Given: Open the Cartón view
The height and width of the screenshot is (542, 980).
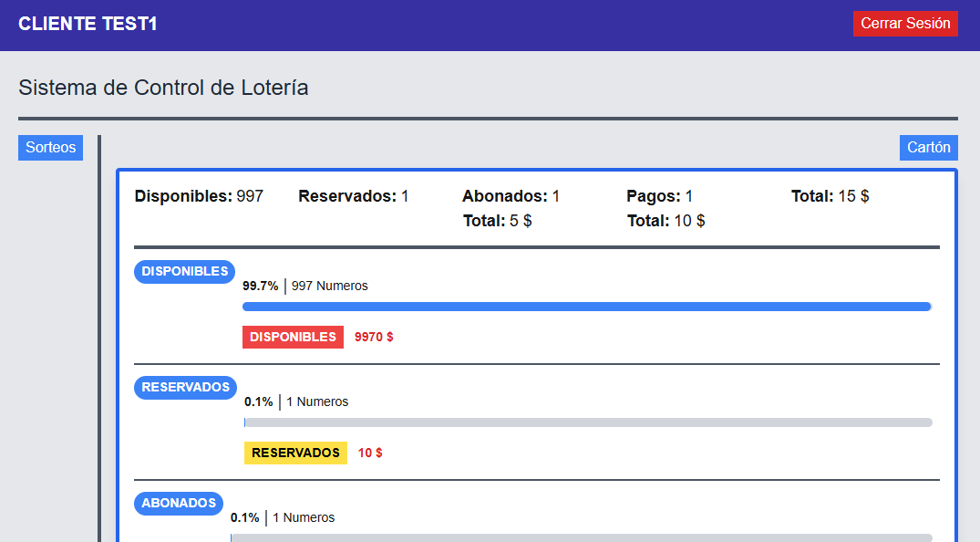Looking at the screenshot, I should tap(928, 148).
